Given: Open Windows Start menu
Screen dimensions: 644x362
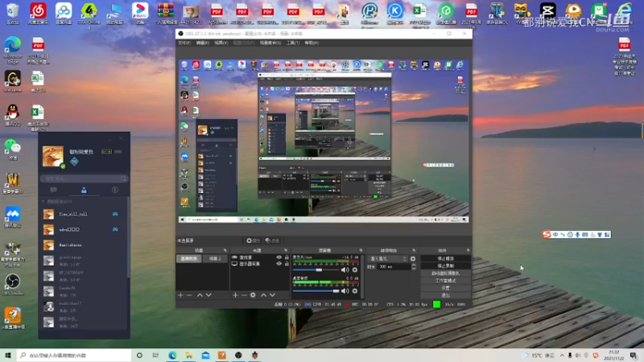Looking at the screenshot, I should coord(8,356).
